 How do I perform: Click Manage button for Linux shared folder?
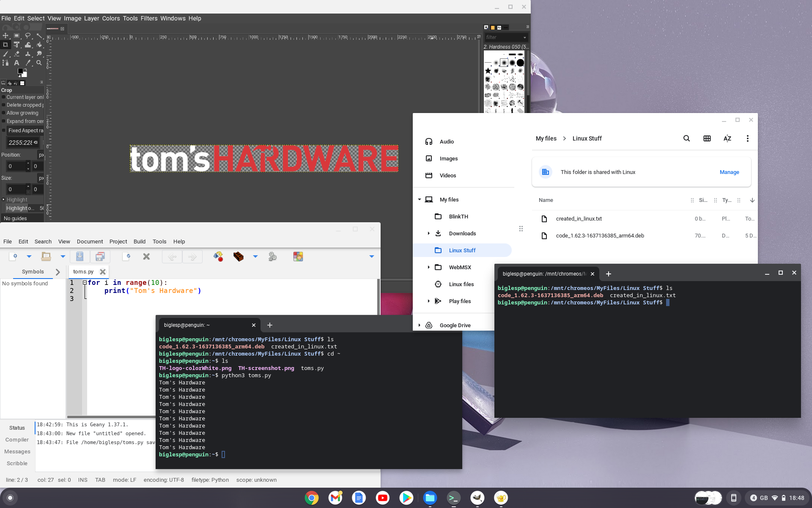(x=729, y=172)
